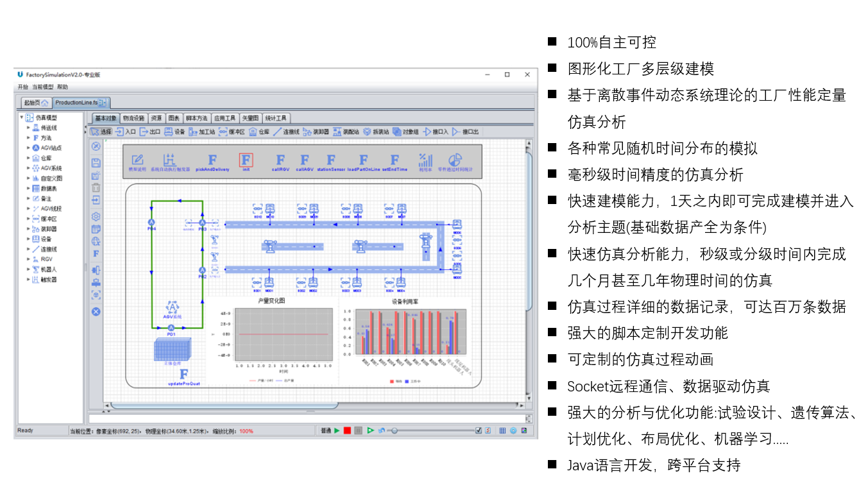Select the setEndTime function block

395,162
